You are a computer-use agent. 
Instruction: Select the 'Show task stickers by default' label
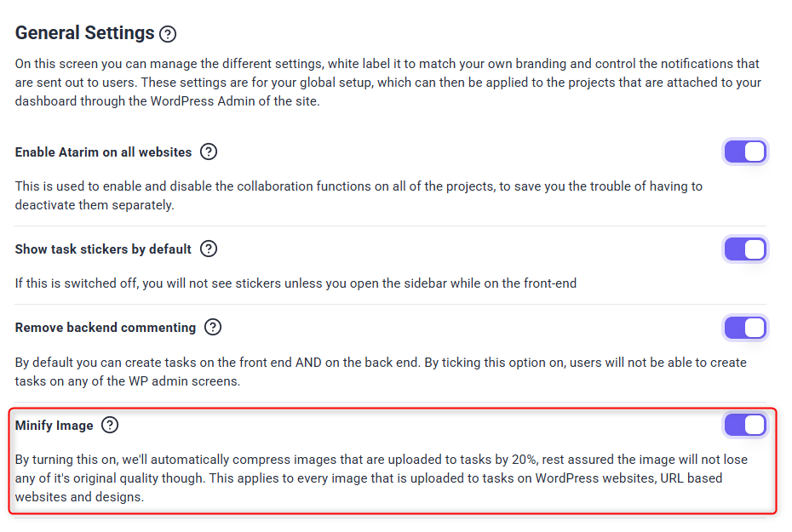click(103, 249)
